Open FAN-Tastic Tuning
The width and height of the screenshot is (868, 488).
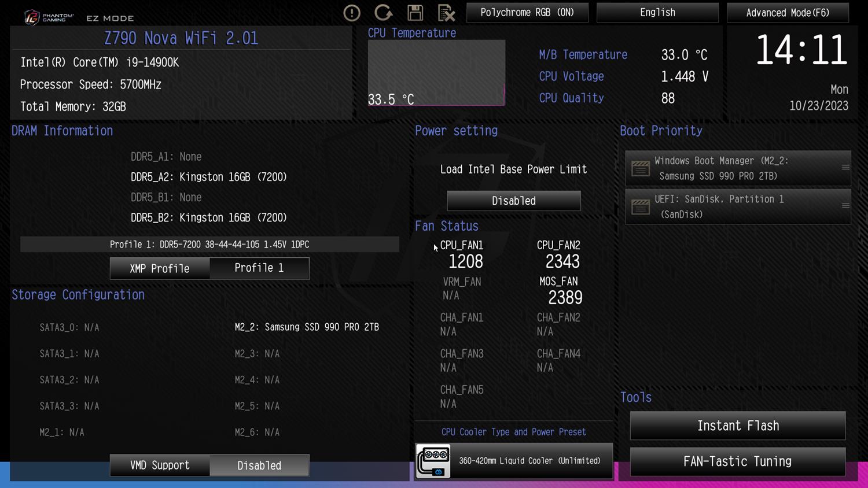click(x=738, y=461)
